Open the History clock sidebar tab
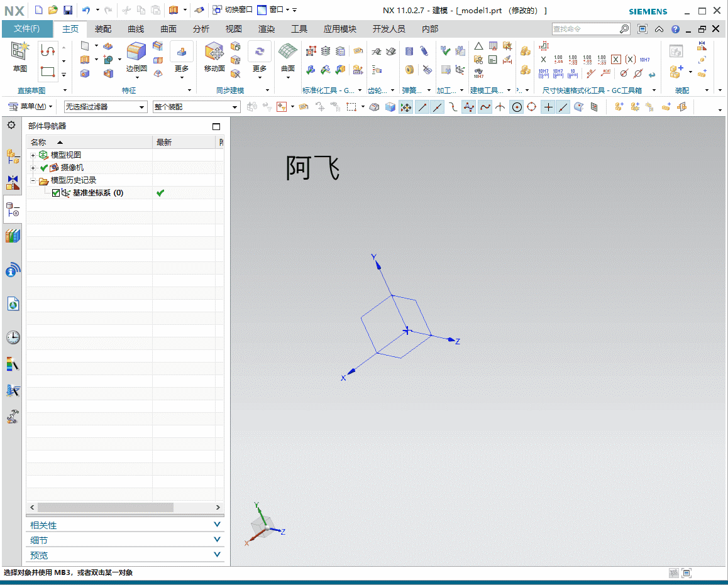The image size is (728, 585). (13, 337)
